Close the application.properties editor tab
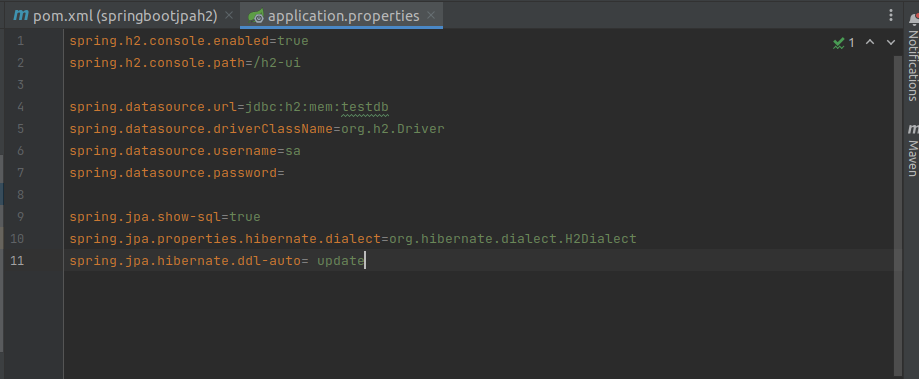The width and height of the screenshot is (919, 379). coord(431,15)
